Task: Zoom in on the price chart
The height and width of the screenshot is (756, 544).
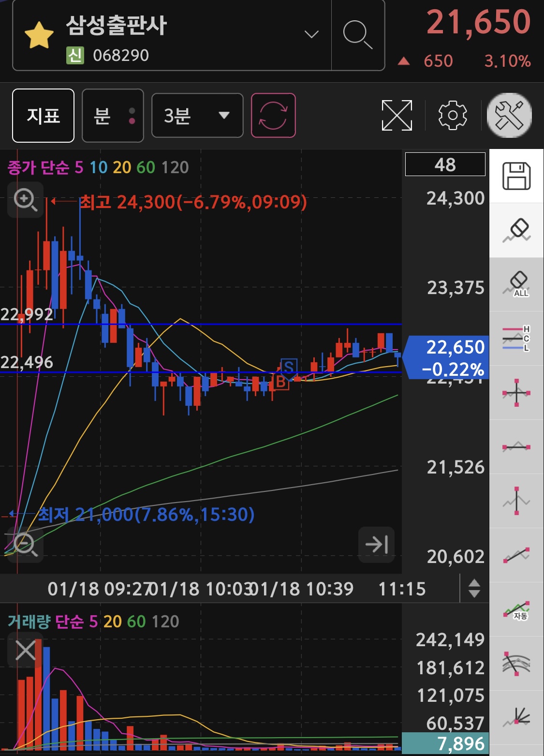Action: [x=26, y=200]
